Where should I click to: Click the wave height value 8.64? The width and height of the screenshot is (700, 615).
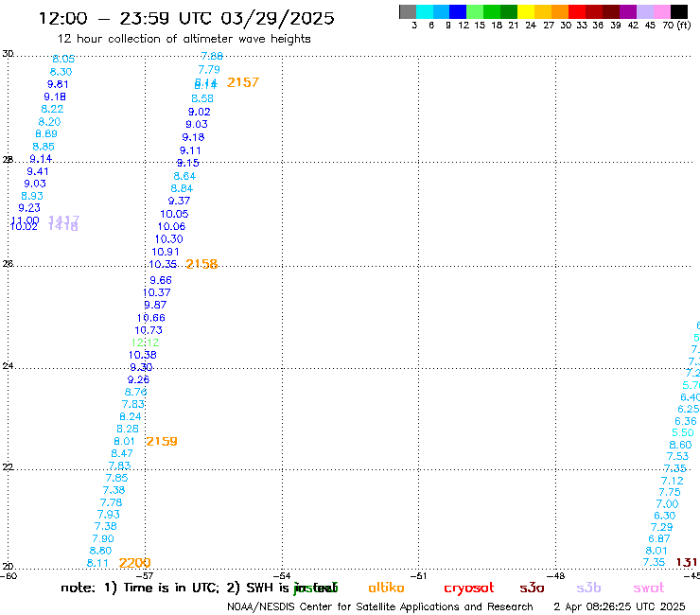pos(184,176)
